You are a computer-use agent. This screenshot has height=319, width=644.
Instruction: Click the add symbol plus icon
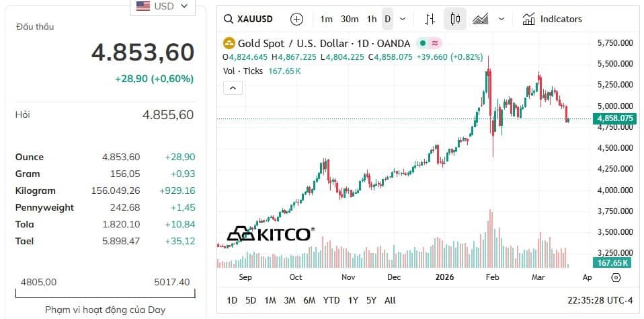click(x=296, y=19)
